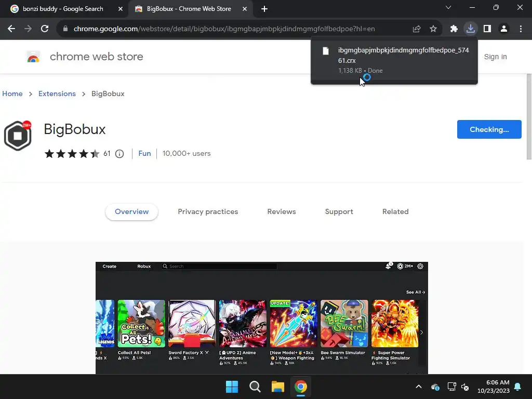Click chrome web store title text
The height and width of the screenshot is (399, 532).
(96, 57)
